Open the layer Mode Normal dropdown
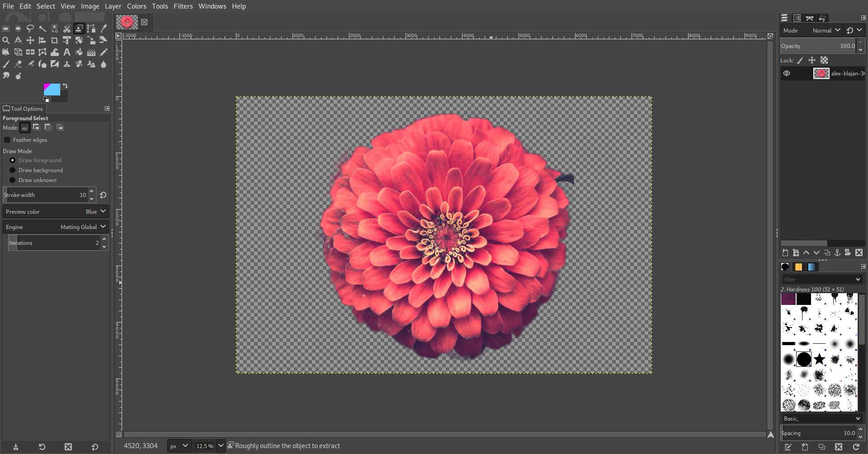The width and height of the screenshot is (868, 454). pyautogui.click(x=826, y=30)
